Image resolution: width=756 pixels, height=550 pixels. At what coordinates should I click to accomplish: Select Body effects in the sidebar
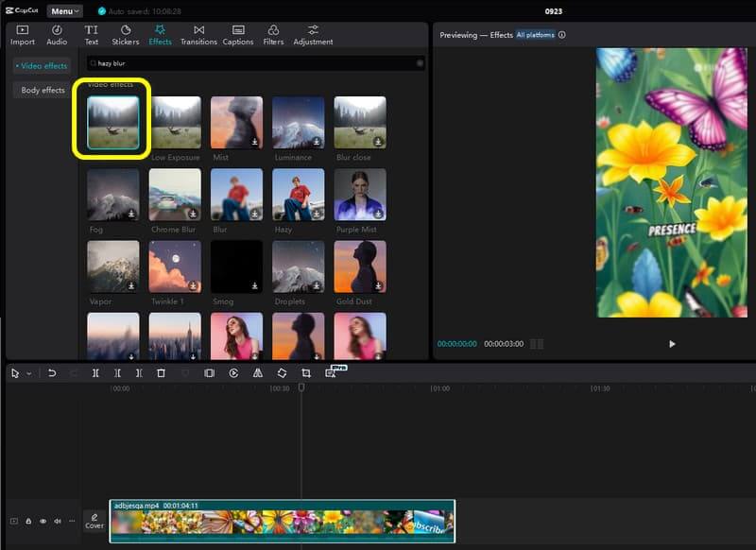tap(43, 91)
